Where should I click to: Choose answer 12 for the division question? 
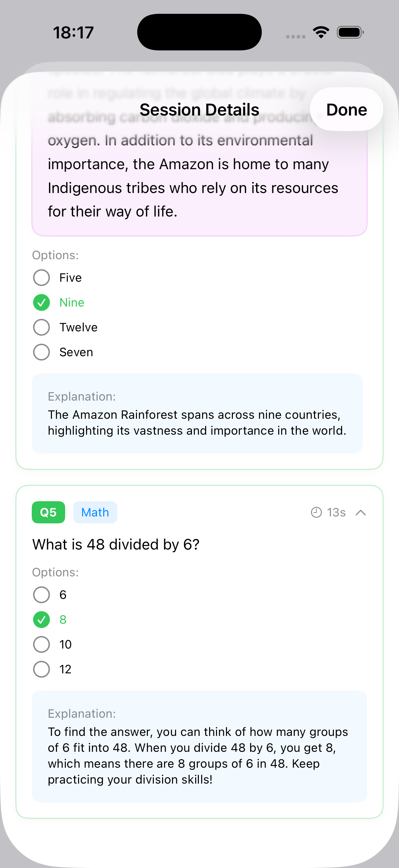pyautogui.click(x=41, y=669)
